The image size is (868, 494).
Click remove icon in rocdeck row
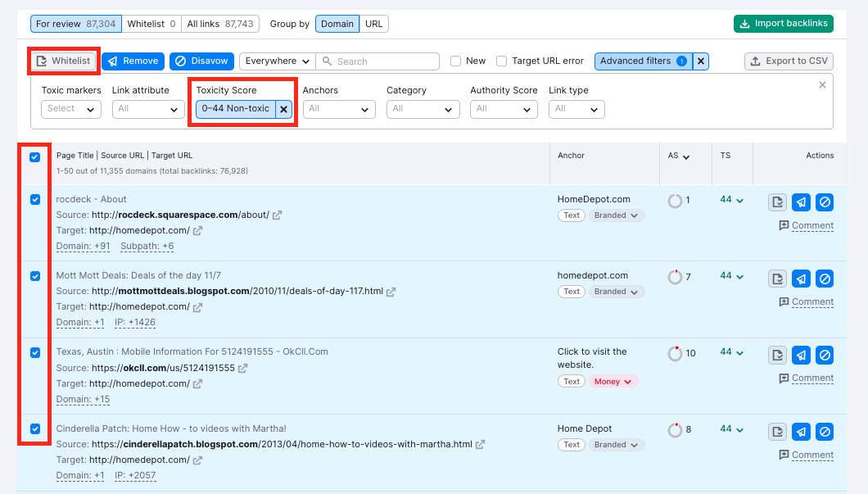801,202
